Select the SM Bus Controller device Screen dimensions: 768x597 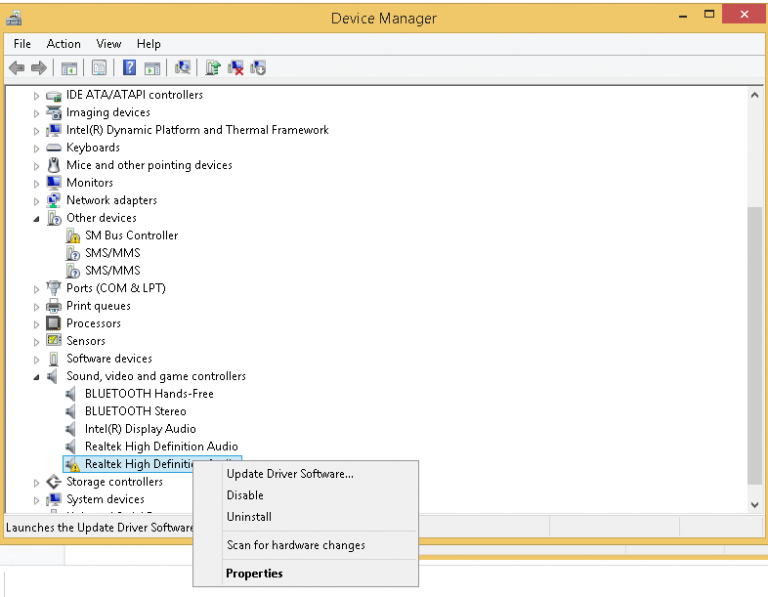pos(131,236)
